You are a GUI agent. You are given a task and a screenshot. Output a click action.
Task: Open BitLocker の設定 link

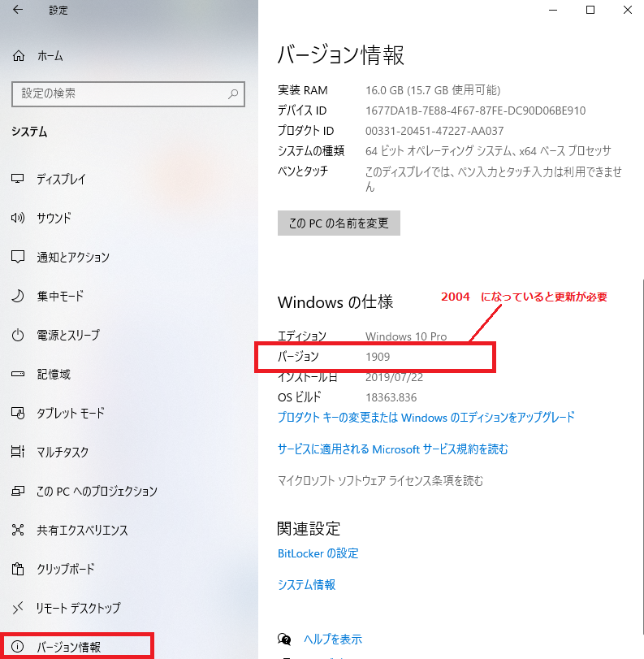318,553
